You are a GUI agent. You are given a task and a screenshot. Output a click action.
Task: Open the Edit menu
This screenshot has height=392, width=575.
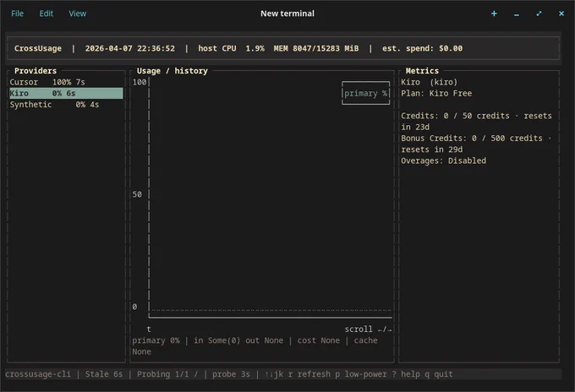[x=47, y=14]
